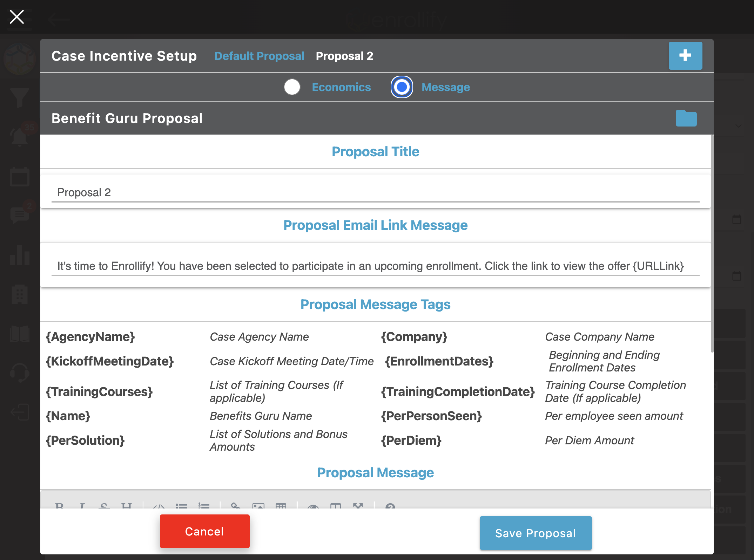Viewport: 754px width, 560px height.
Task: Open editor help question mark icon
Action: pos(390,506)
